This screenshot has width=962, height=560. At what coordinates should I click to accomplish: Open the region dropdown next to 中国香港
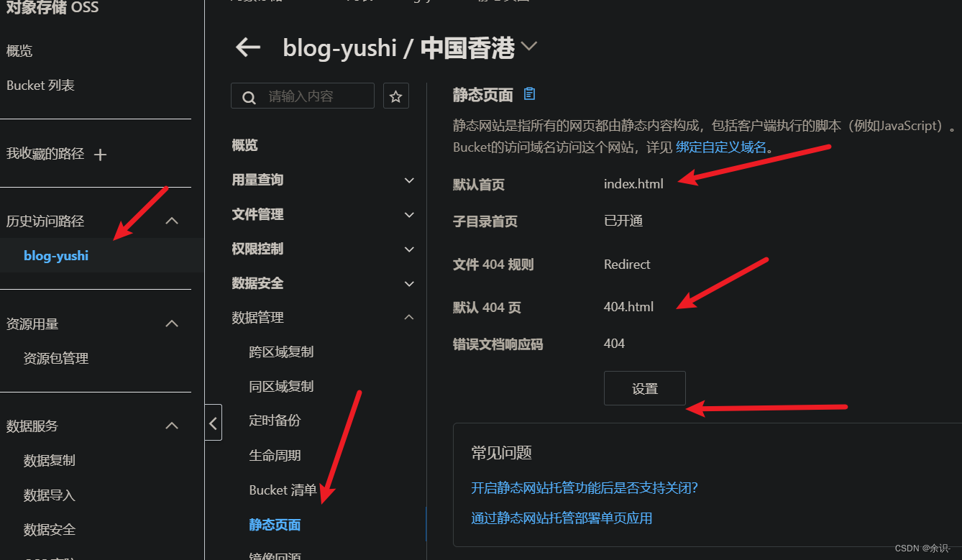click(x=529, y=47)
